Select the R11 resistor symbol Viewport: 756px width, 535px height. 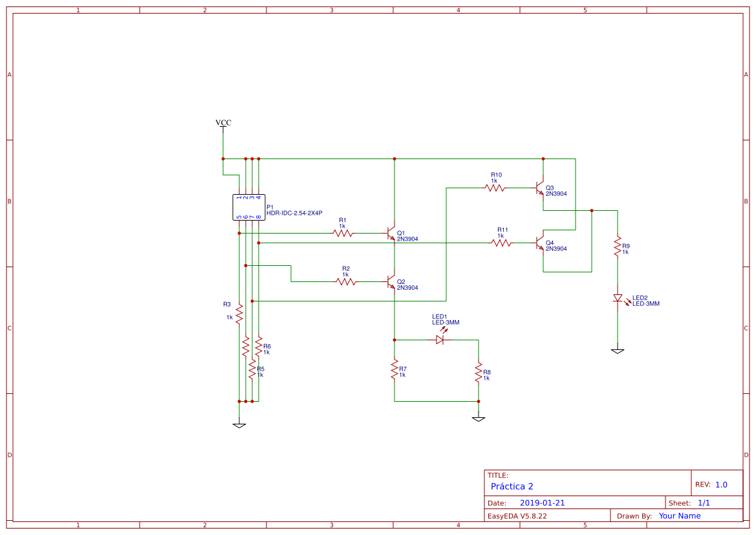pos(501,243)
